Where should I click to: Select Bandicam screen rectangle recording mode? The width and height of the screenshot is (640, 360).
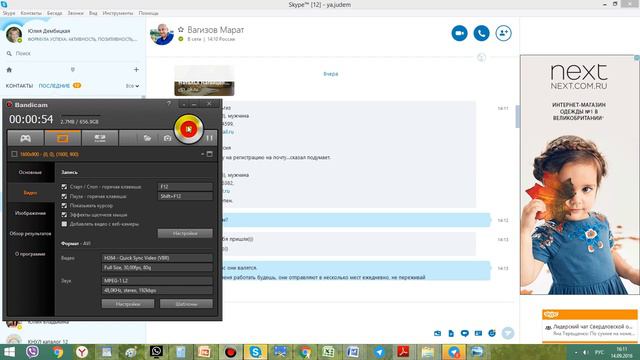(x=62, y=138)
